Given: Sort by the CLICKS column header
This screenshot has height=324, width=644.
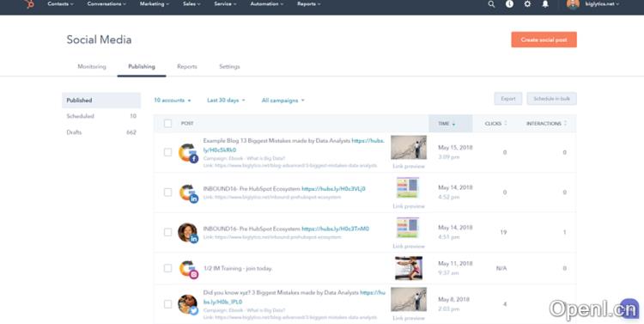Looking at the screenshot, I should tap(495, 124).
